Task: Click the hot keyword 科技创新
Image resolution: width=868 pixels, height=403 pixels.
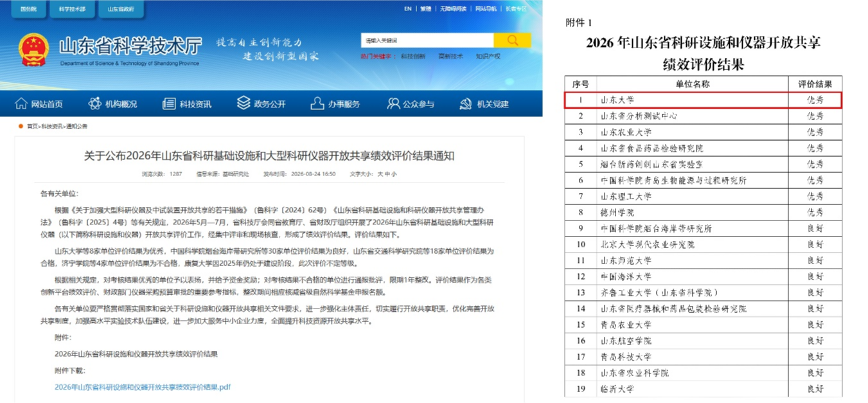Action: tap(413, 56)
